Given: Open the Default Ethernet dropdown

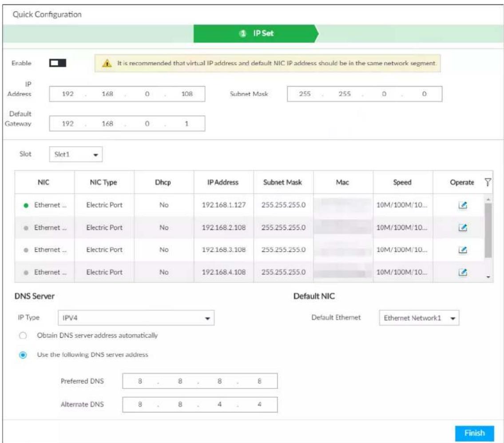Looking at the screenshot, I should pos(419,318).
